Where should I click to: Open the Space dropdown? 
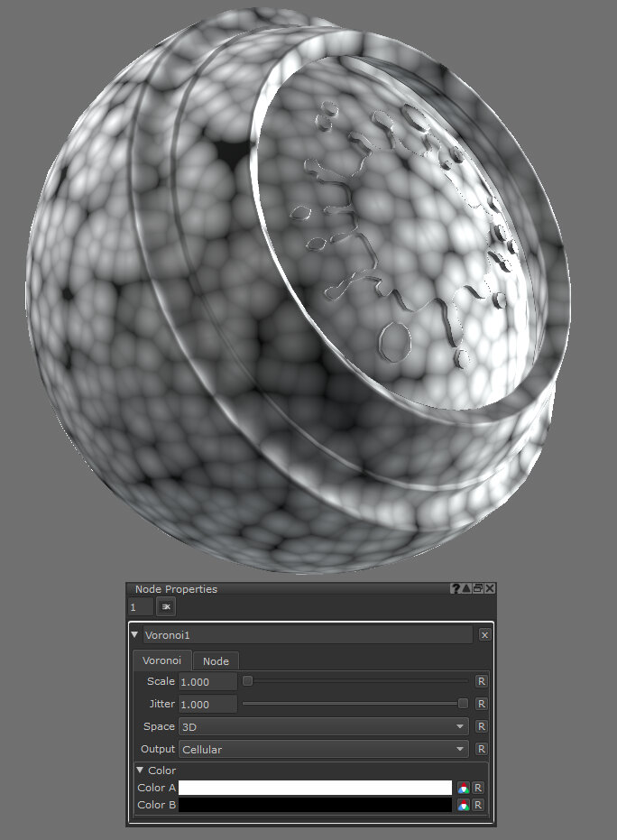click(x=324, y=726)
